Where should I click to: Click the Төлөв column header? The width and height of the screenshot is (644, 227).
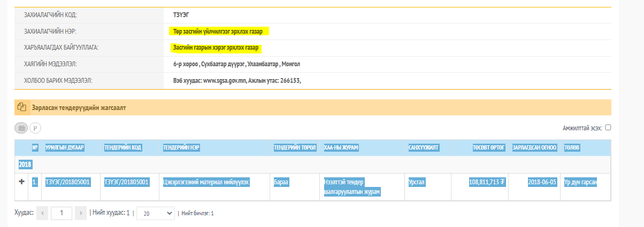click(x=571, y=147)
